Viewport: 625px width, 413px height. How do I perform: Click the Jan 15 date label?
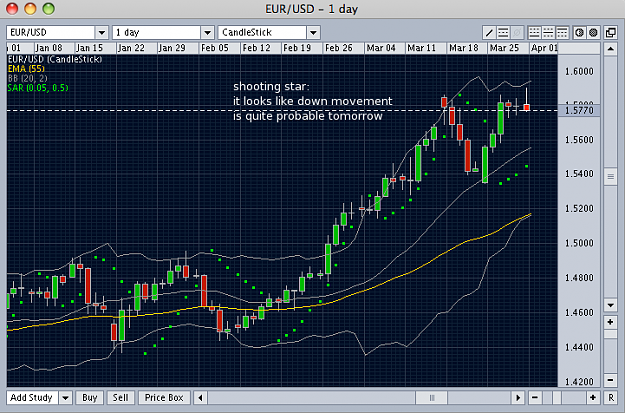[x=90, y=48]
